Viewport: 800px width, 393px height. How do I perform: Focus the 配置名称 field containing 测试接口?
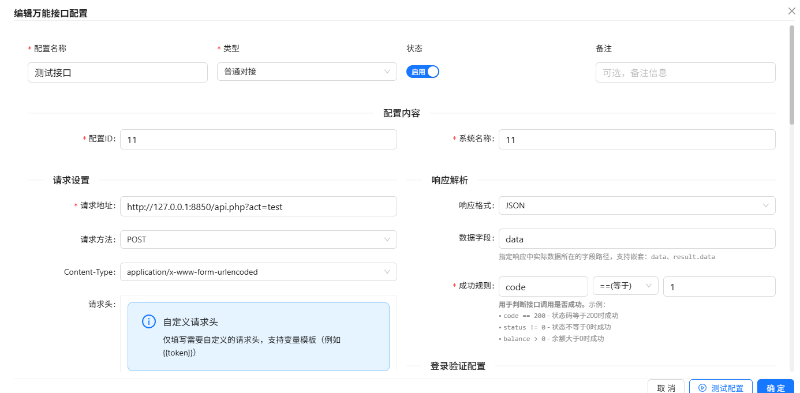(117, 72)
